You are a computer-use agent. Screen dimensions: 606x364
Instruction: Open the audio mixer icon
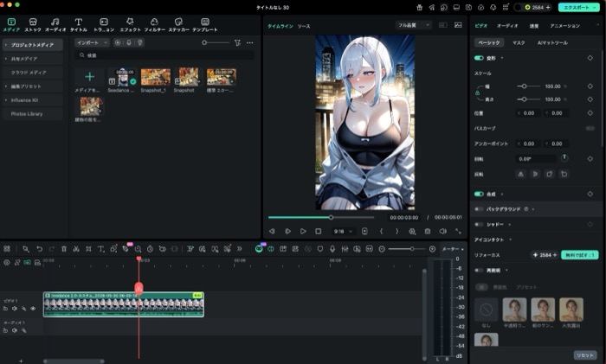(x=345, y=249)
